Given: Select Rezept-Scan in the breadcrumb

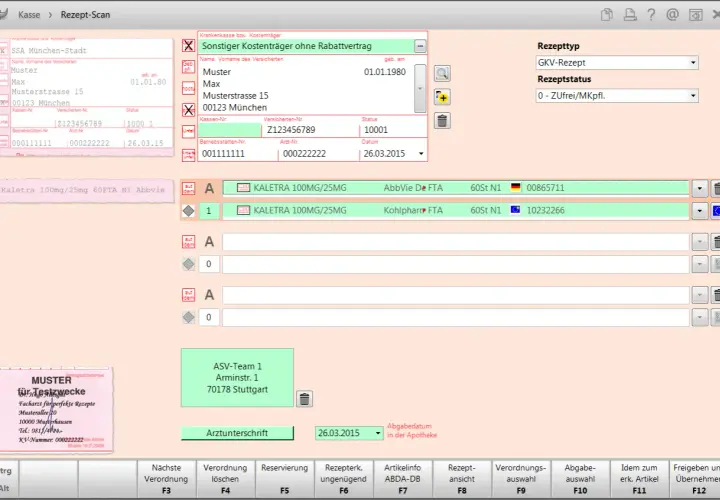Looking at the screenshot, I should point(85,15).
